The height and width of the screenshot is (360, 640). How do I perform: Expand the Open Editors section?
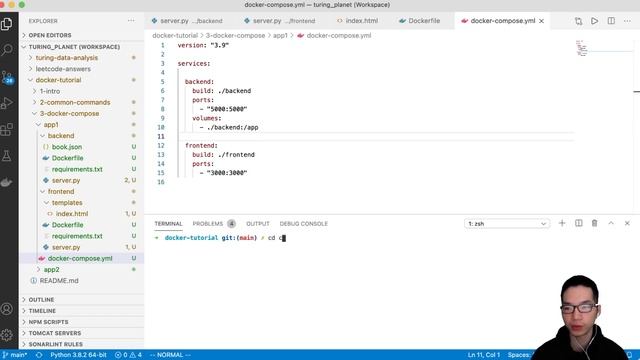click(x=82, y=35)
